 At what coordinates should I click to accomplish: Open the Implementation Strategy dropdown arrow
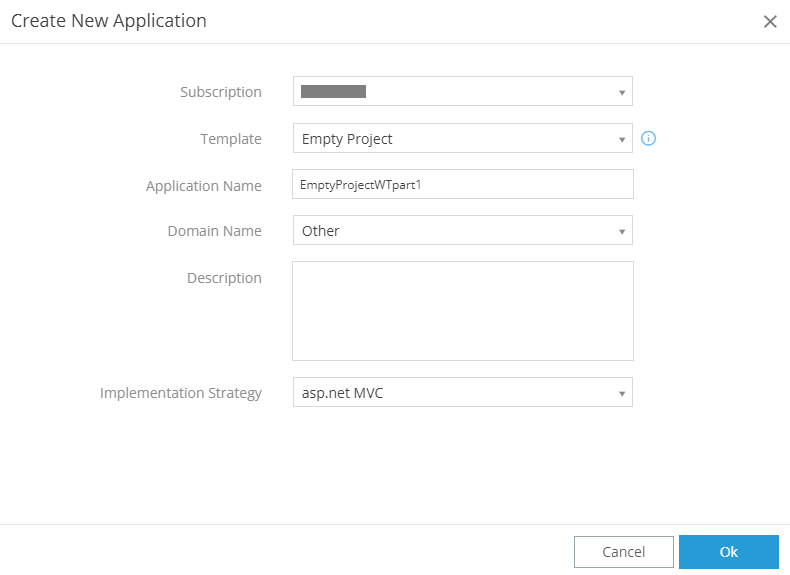(621, 393)
